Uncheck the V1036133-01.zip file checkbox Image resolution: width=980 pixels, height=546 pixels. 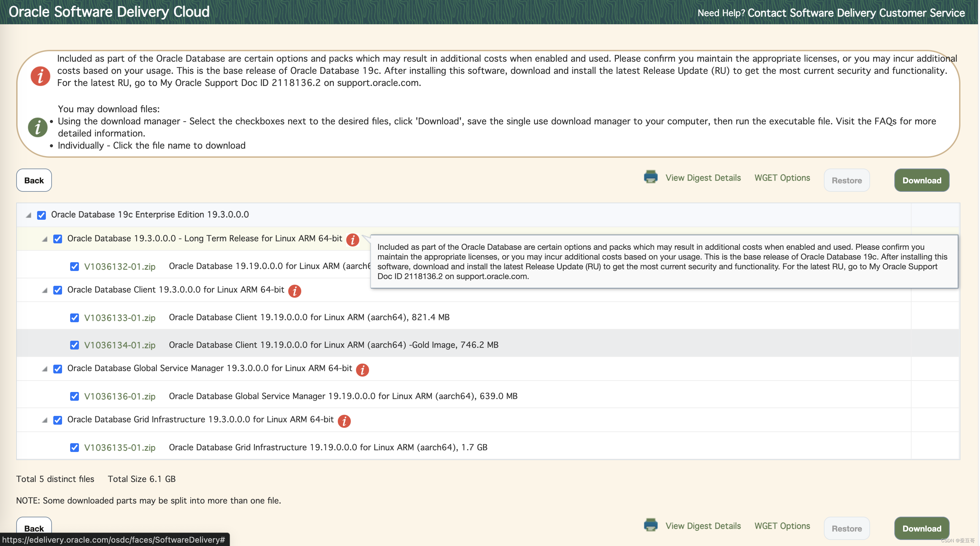(75, 318)
